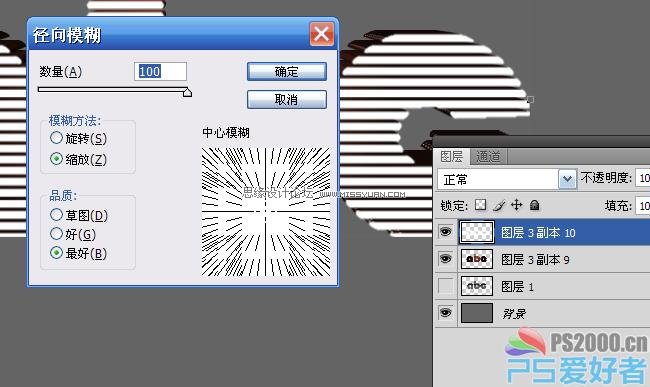Select layer name 图层 3 副本 10
This screenshot has height=387, width=650.
[x=538, y=233]
